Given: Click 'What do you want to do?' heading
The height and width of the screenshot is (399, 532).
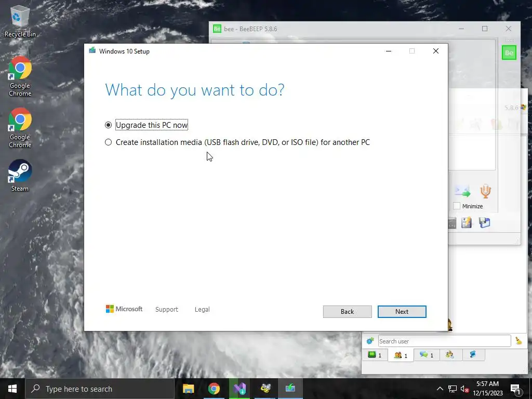Looking at the screenshot, I should coord(195,90).
